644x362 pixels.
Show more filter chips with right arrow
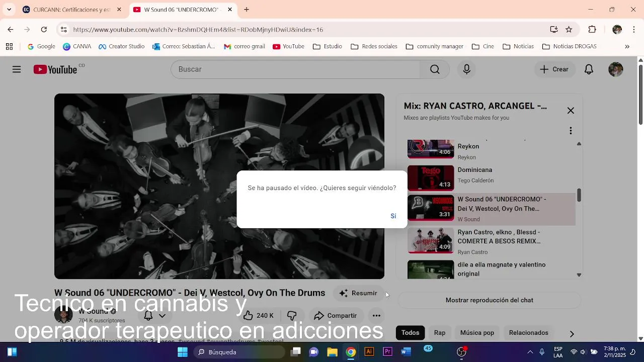tap(572, 334)
